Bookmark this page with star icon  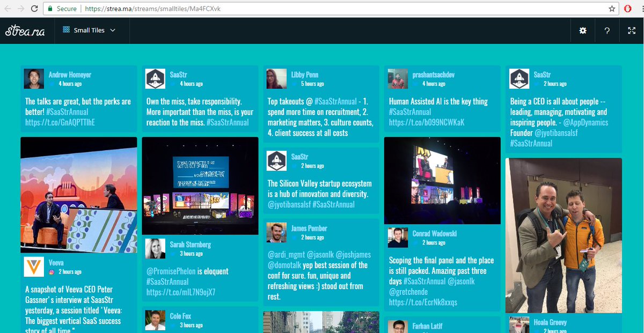tap(612, 9)
